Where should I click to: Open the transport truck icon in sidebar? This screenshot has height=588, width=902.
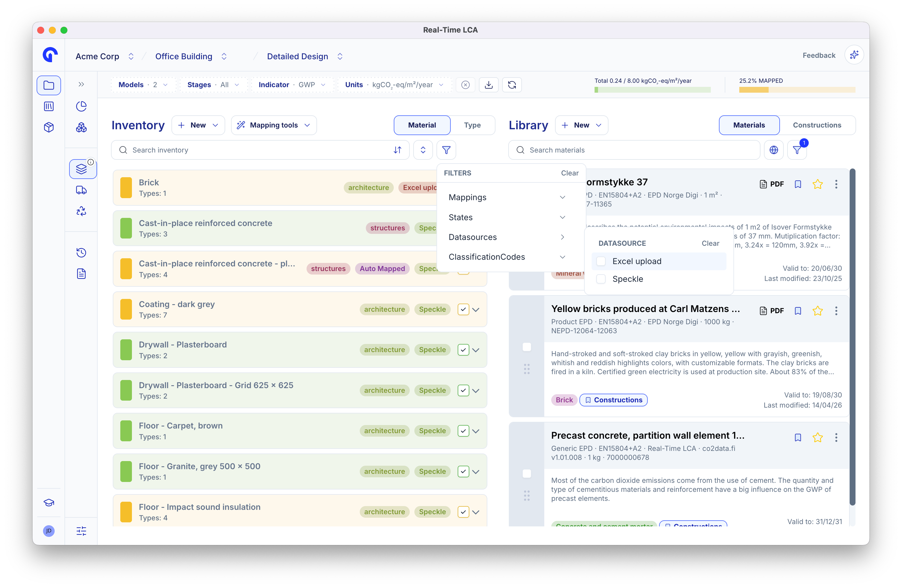(81, 190)
